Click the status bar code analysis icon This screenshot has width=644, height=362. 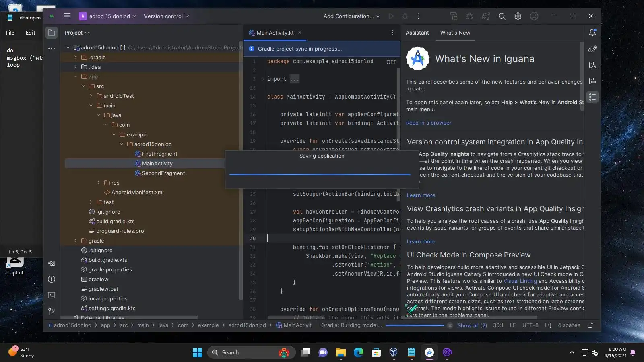pos(548,325)
